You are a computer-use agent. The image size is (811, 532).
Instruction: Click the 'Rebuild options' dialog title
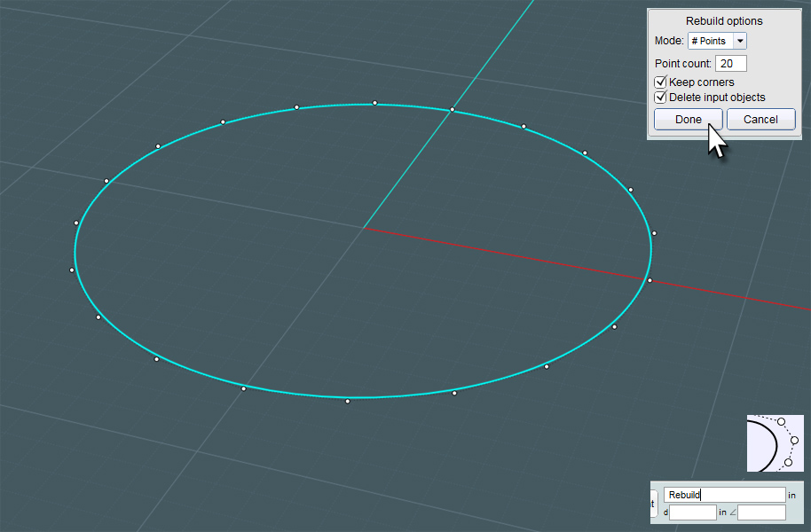(724, 21)
